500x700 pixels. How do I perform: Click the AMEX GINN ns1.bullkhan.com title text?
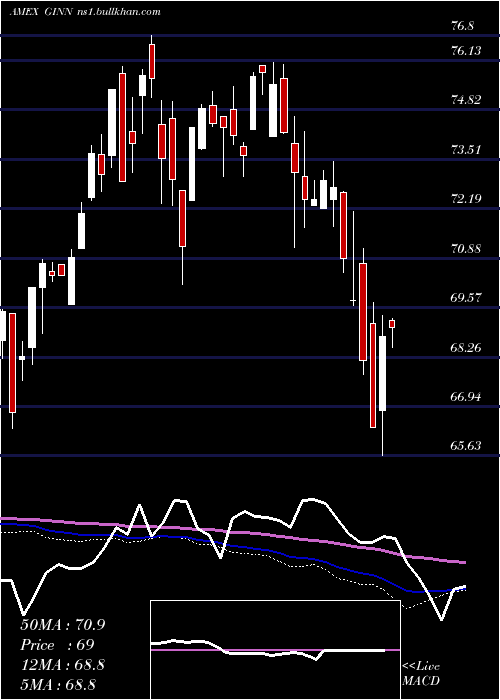point(85,12)
